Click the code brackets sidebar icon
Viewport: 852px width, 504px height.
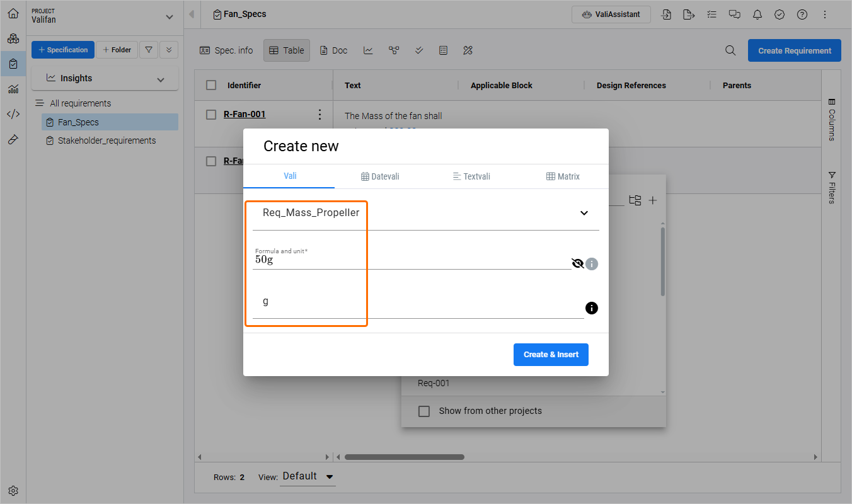pos(13,114)
